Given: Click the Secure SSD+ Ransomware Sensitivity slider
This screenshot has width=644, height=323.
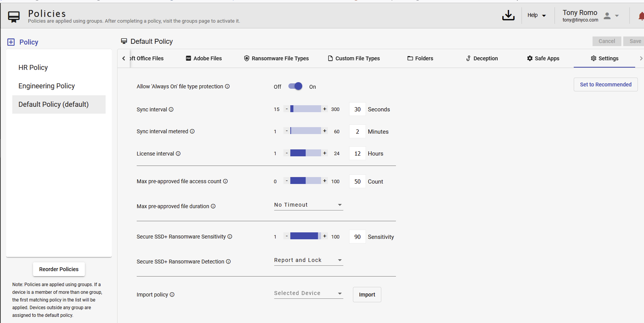Looking at the screenshot, I should point(305,236).
